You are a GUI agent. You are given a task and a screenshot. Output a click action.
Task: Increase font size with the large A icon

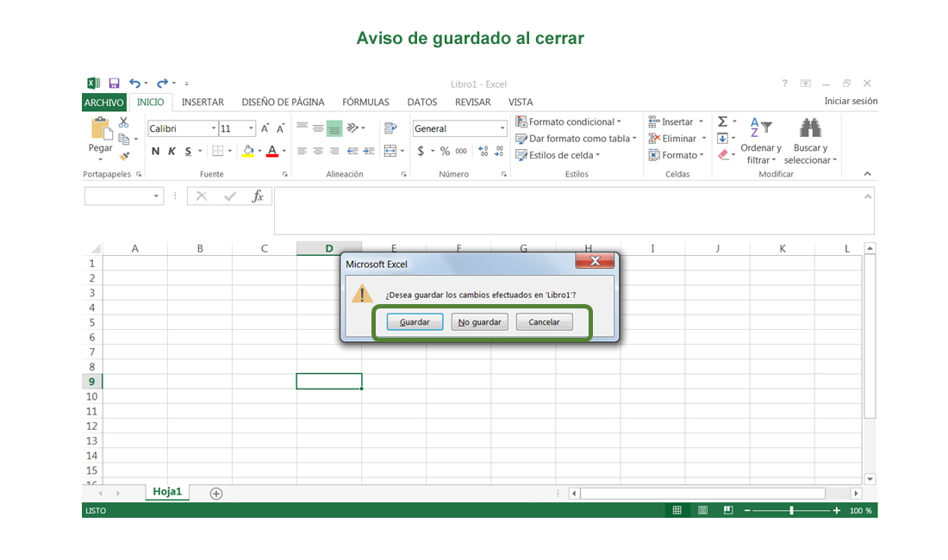click(265, 128)
